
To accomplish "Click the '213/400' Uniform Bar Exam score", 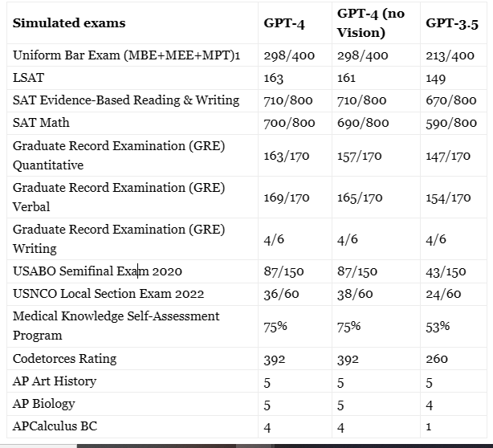I will point(450,56).
